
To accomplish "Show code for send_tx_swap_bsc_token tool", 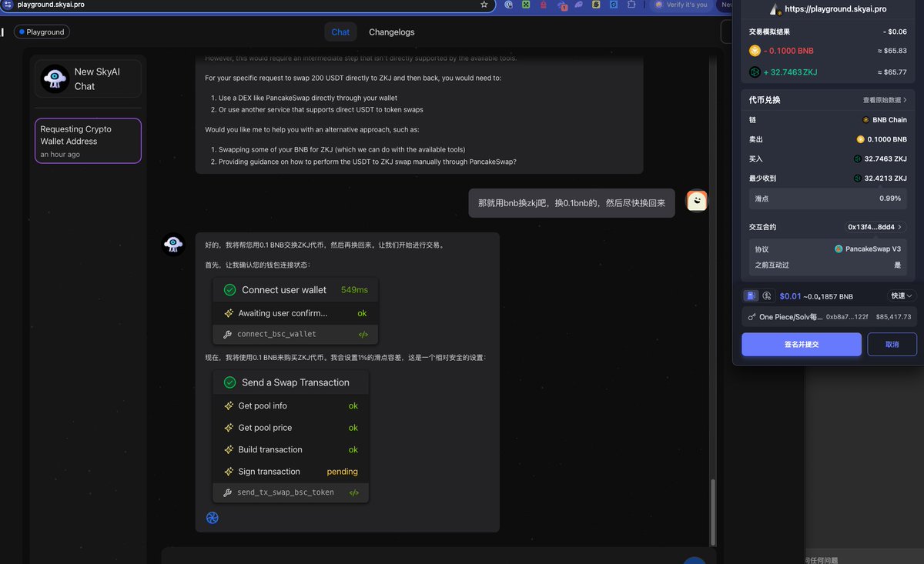I will point(354,492).
